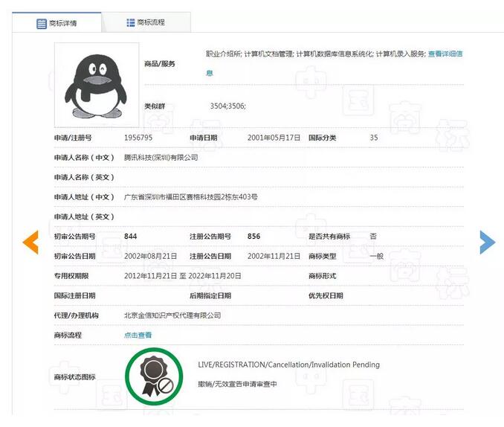
Task: Click the 专用权期限 label
Action: click(71, 276)
